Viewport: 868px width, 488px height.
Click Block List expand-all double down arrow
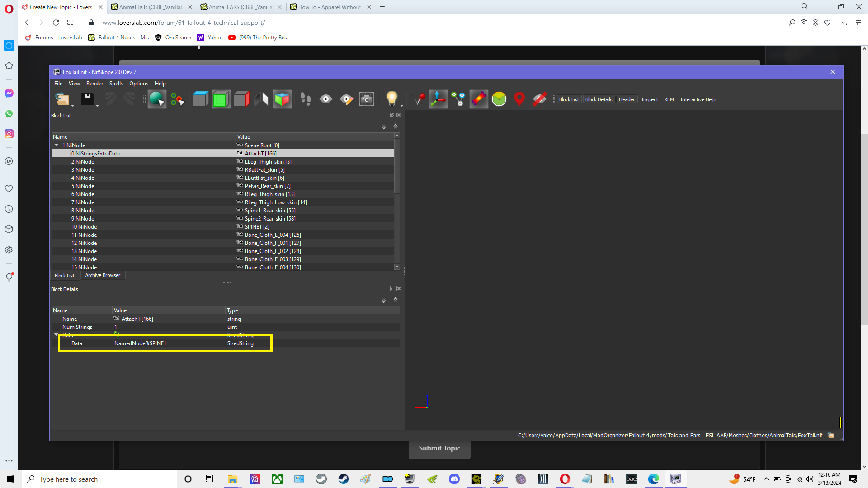pyautogui.click(x=384, y=127)
